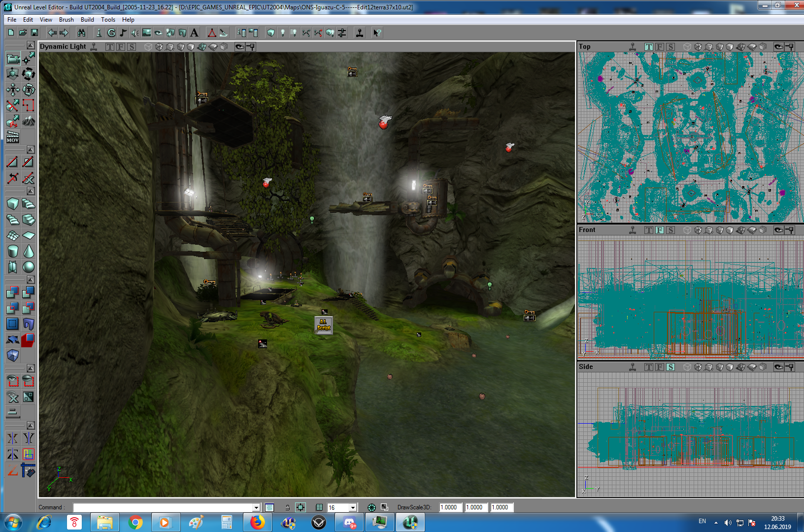Open the Search for Actors binoculars
Screen dimensions: 804x532
click(x=81, y=33)
